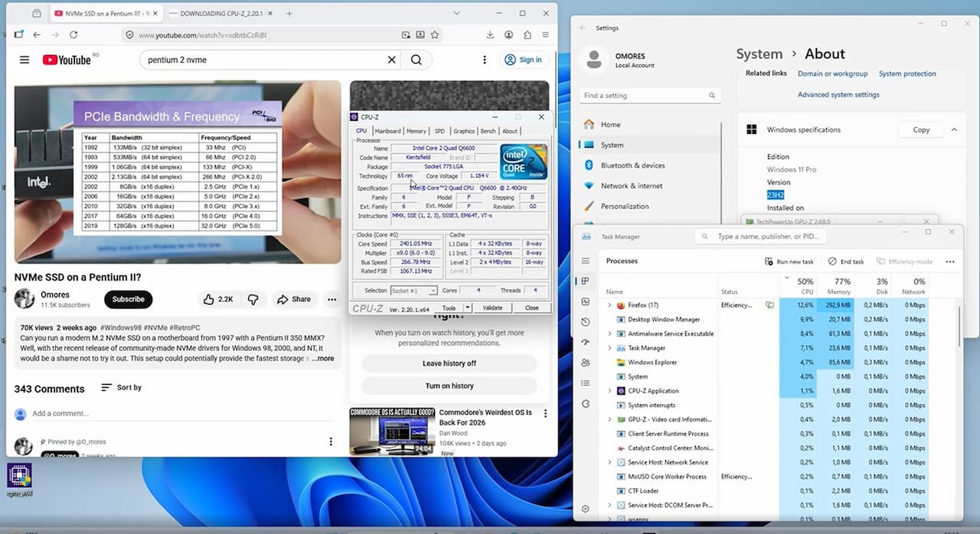Open Users page in Task Manager sidebar
Image resolution: width=980 pixels, height=534 pixels.
[x=586, y=363]
